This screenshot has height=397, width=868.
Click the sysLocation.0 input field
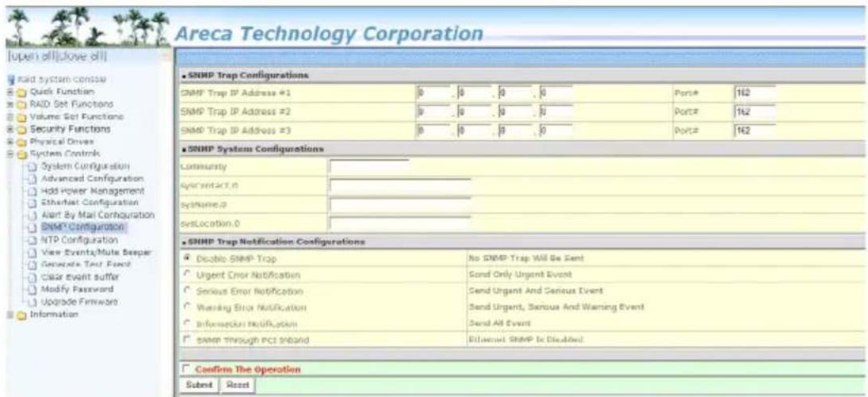(x=399, y=223)
